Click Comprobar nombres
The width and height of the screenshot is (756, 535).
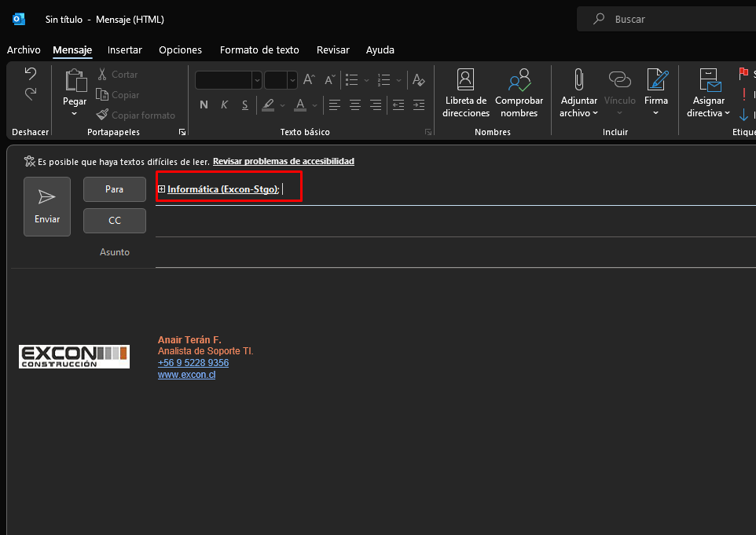[519, 93]
